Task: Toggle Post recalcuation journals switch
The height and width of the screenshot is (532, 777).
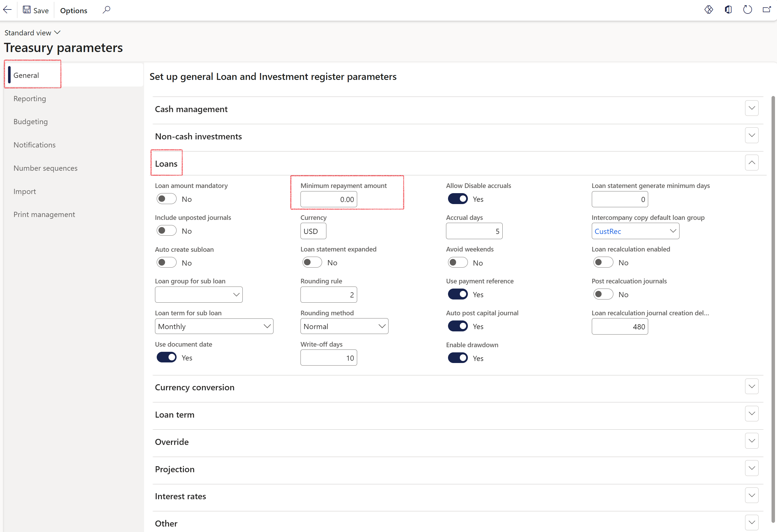Action: (x=603, y=294)
